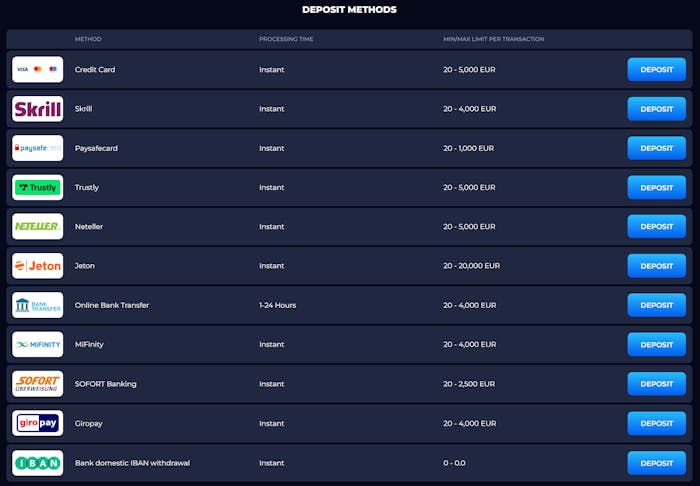Click the Visa Mastercard credit card logo
Viewport: 700px width, 486px height.
(x=38, y=70)
